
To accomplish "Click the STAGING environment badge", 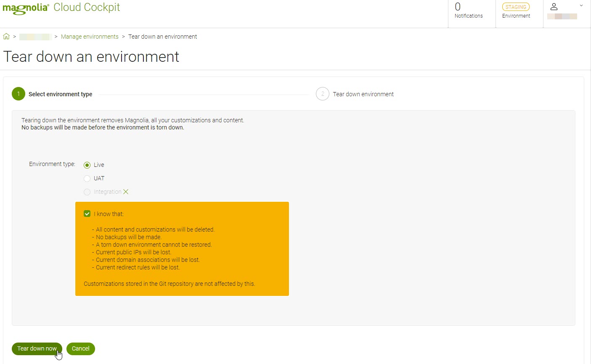I will tap(516, 7).
